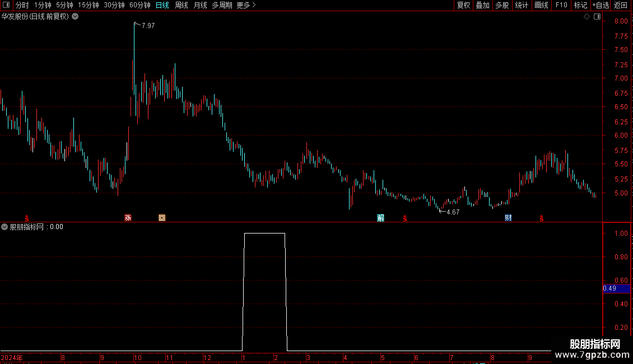
Task: Click the diamond icon above price axis
Action: [x=587, y=17]
